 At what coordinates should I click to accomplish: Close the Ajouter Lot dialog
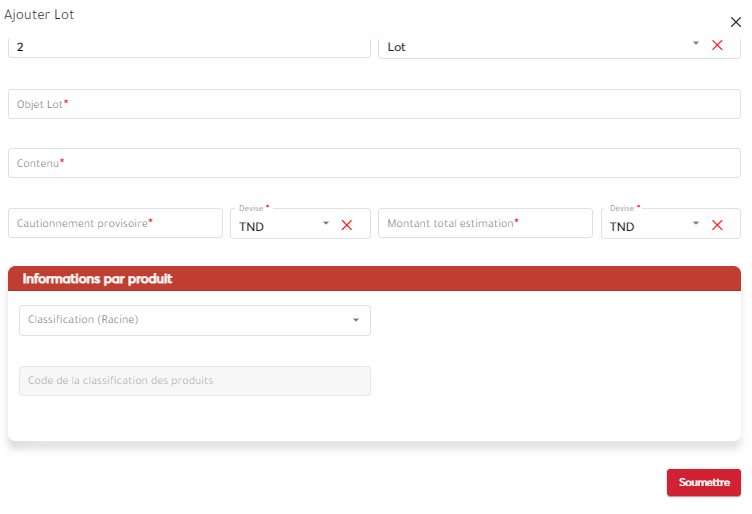(x=736, y=22)
